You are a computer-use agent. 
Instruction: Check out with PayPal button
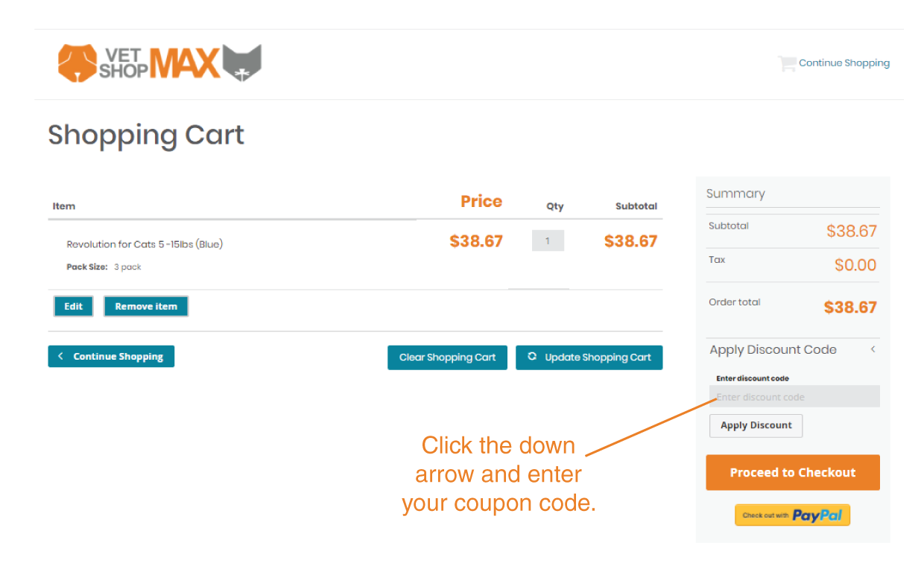(792, 515)
